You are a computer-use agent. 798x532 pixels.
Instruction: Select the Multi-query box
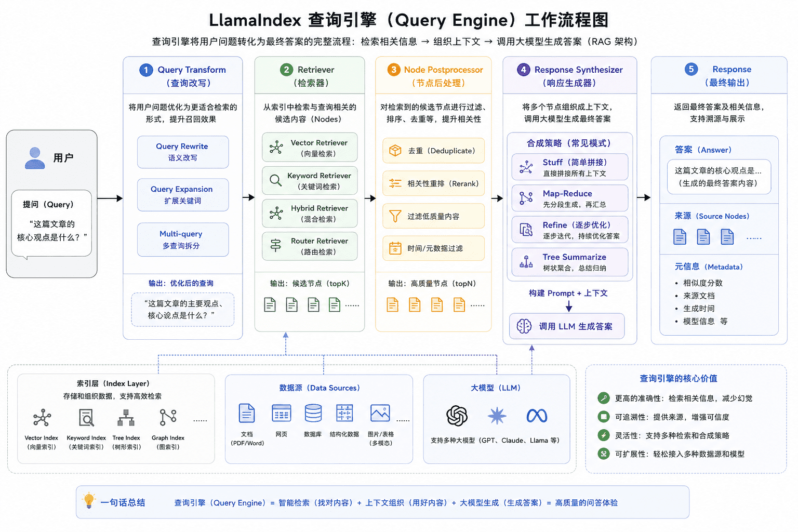point(183,240)
